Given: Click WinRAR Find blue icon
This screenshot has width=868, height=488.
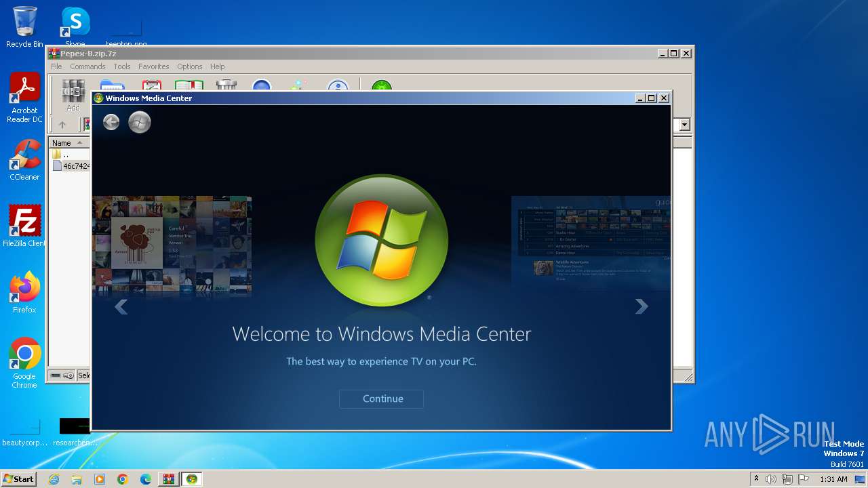Looking at the screenshot, I should tap(262, 85).
